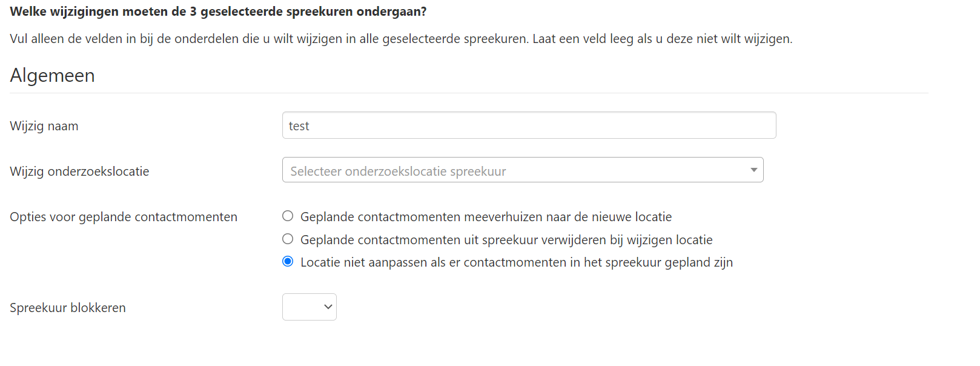Click the "Wijzig naam" field label
Screen dimensions: 980x366
[x=44, y=126]
